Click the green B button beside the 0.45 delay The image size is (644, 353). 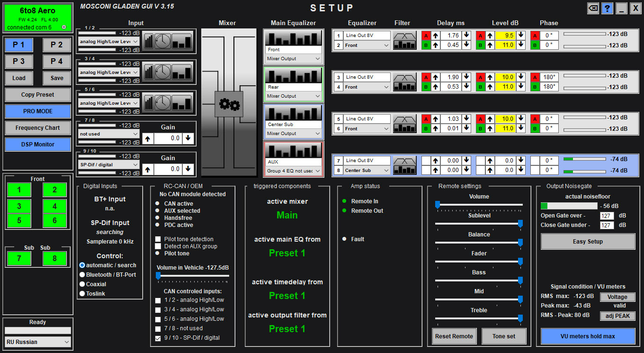tap(426, 45)
